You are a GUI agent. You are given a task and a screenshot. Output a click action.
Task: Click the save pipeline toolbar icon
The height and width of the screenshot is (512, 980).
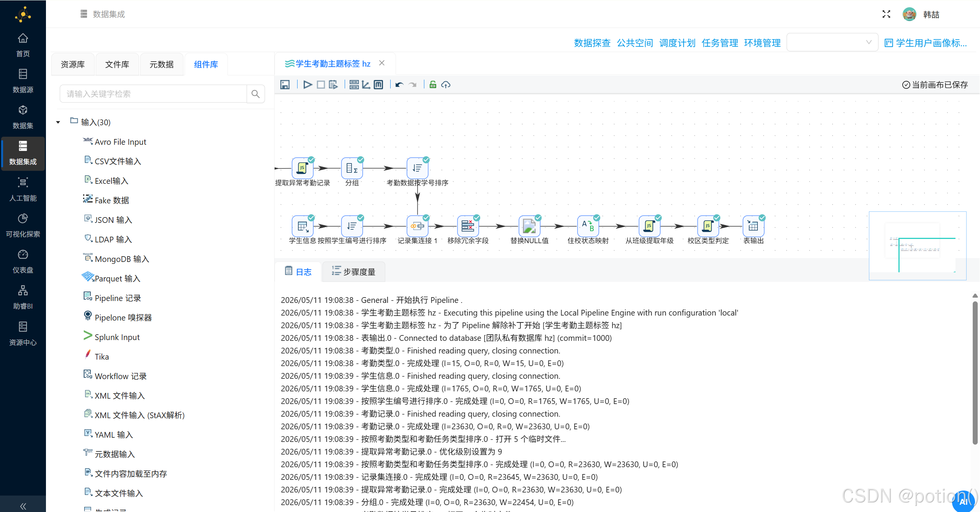coord(285,85)
